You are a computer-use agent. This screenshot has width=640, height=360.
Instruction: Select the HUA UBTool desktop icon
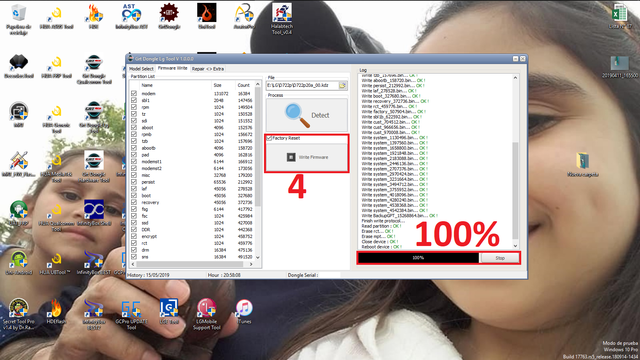[x=56, y=263]
